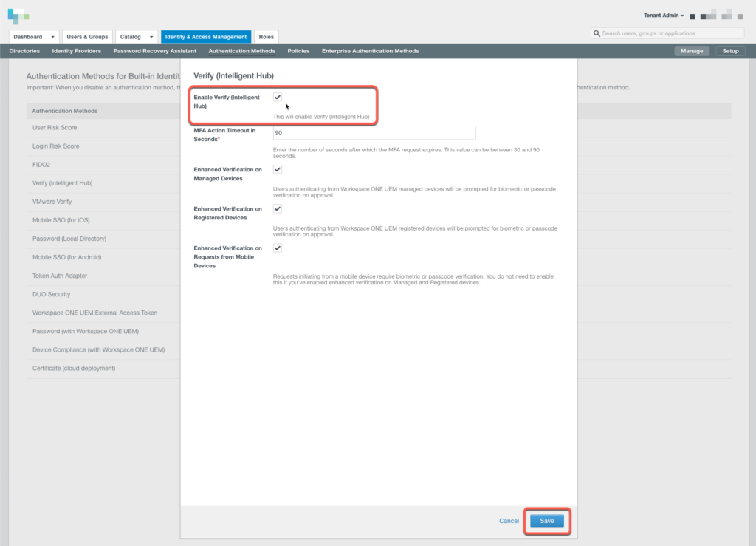756x546 pixels.
Task: Click the search magnifier icon
Action: tap(598, 33)
